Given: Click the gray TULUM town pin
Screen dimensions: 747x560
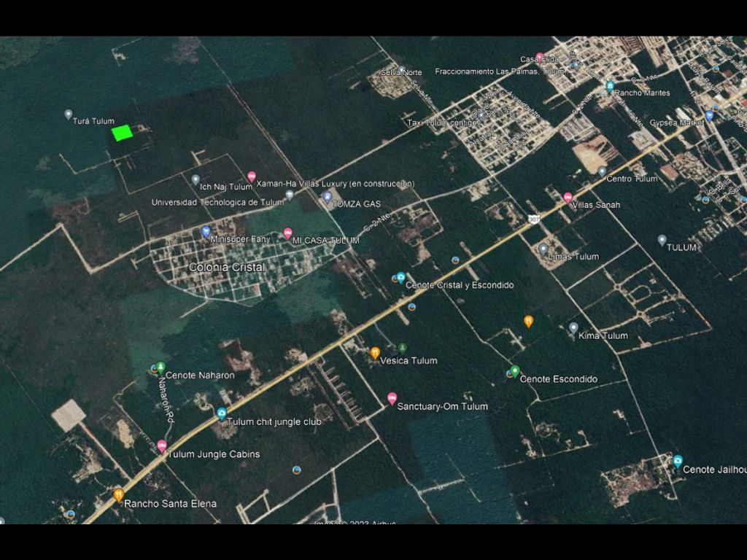Looking at the screenshot, I should [x=662, y=240].
